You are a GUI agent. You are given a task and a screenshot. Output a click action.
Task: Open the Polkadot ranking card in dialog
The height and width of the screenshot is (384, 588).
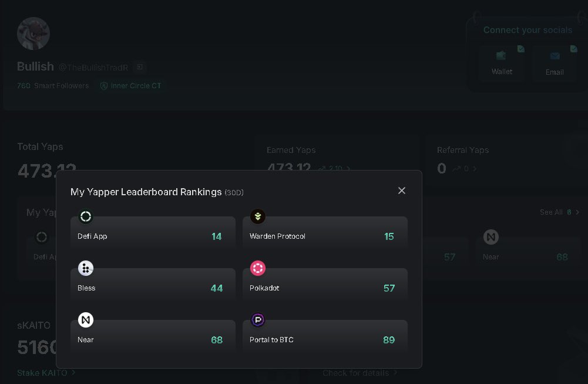tap(325, 284)
